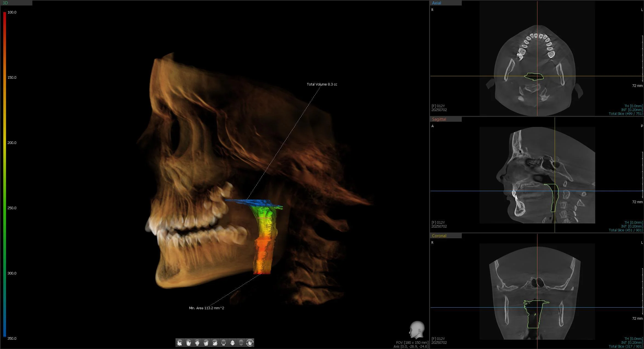Choose the top-of-head view icon
The width and height of the screenshot is (644, 349).
tap(241, 343)
